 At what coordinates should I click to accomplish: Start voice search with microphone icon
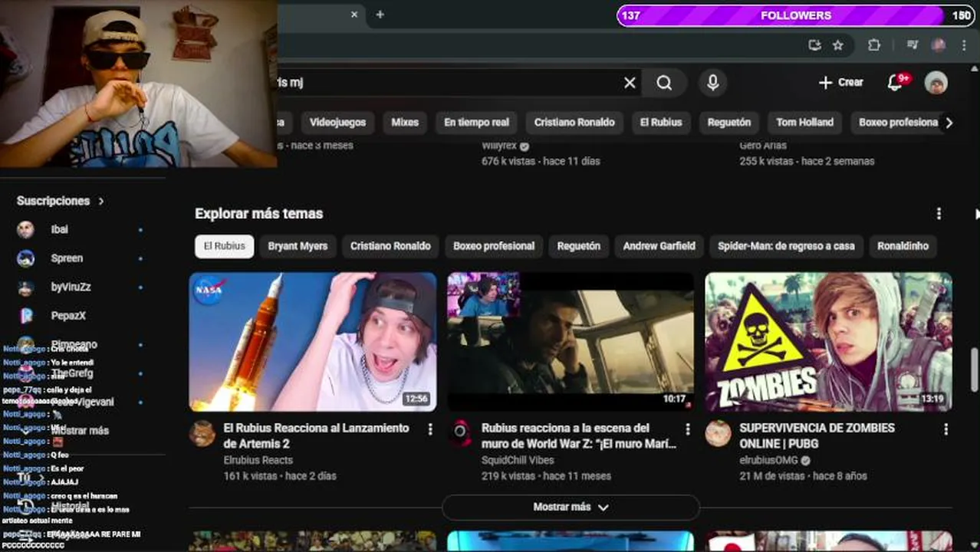(713, 83)
